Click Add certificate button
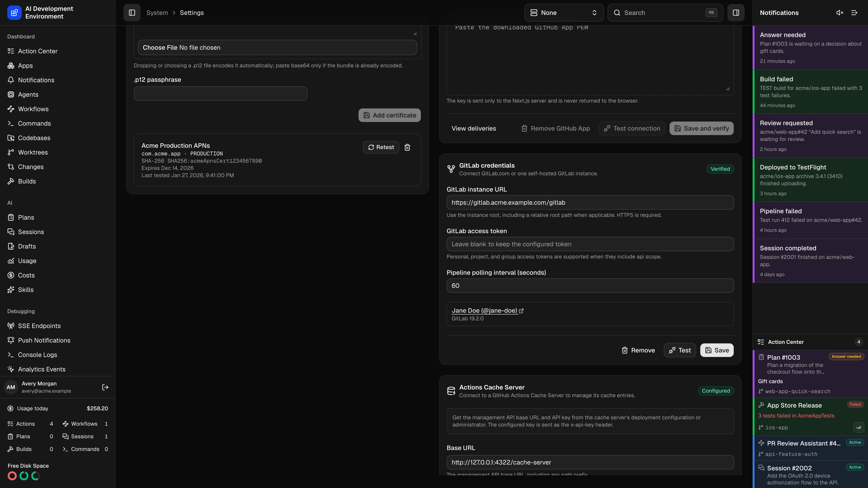 coord(389,115)
